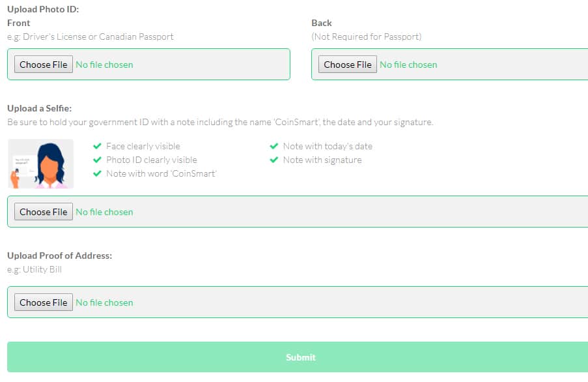588x382 pixels.
Task: Click the Front photo ID upload field
Action: [208, 65]
